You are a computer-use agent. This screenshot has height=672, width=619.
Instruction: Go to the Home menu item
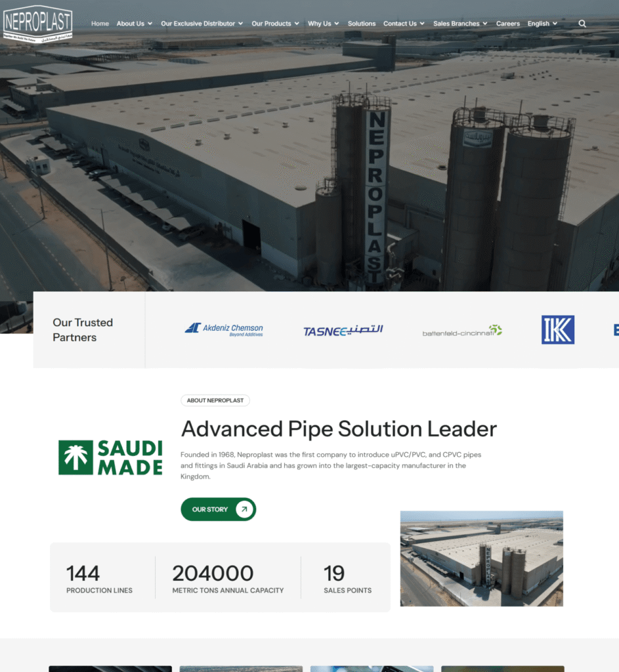[100, 24]
